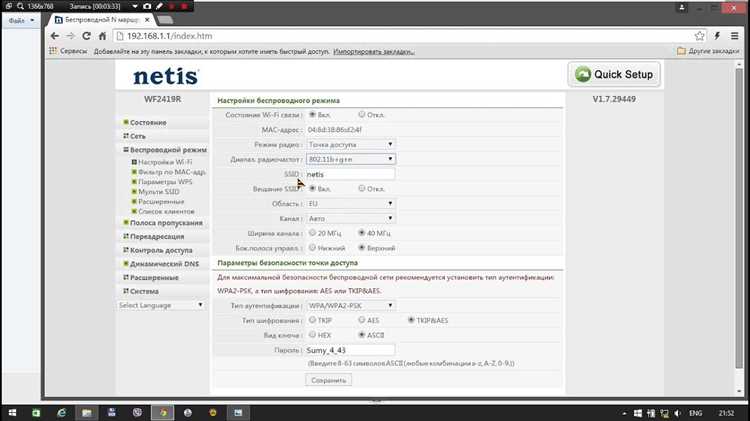Click the lightning extension icon in toolbar
The image size is (750, 421).
[717, 36]
